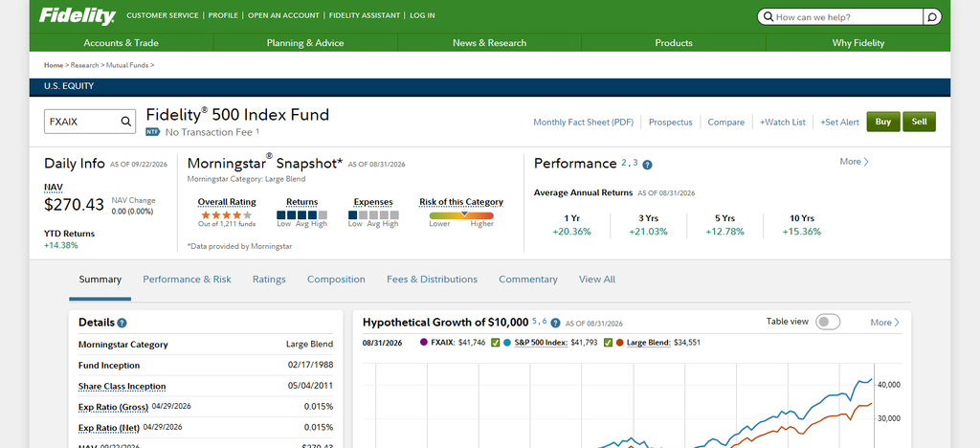The height and width of the screenshot is (448, 980).
Task: Click the Mutual Funds breadcrumb link
Action: tap(127, 65)
